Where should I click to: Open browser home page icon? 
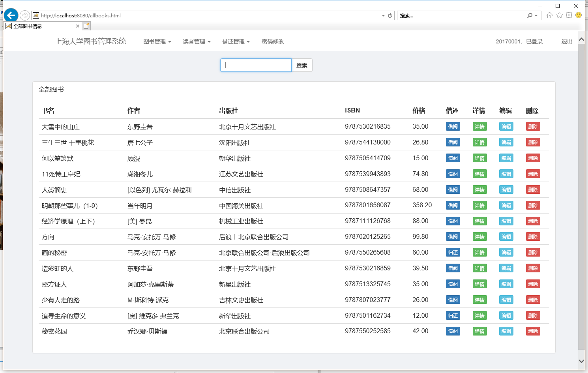[x=550, y=15]
